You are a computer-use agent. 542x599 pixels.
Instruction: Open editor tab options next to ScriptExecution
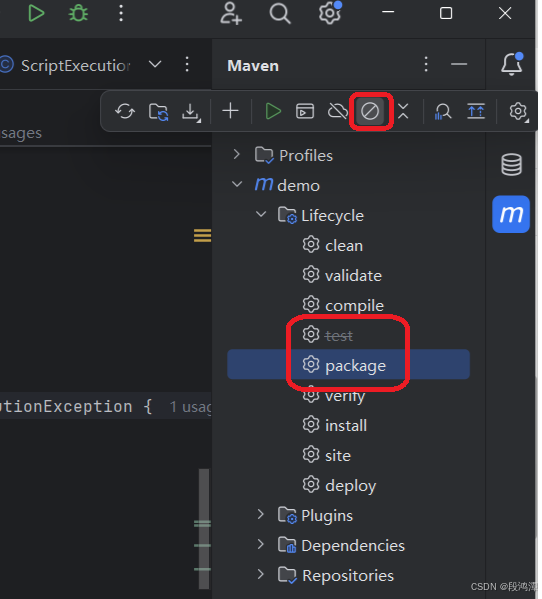click(x=187, y=64)
